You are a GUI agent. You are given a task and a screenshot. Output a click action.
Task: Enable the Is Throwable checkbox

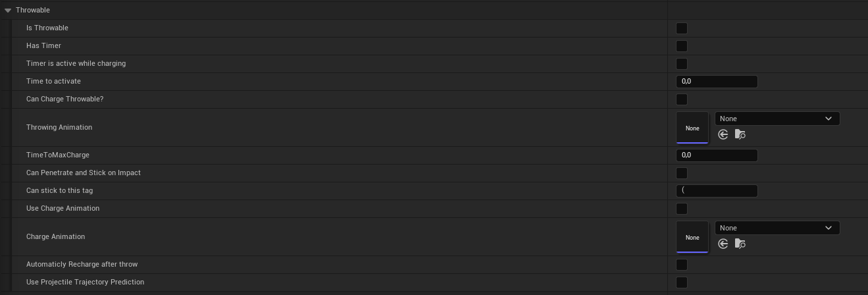pyautogui.click(x=682, y=28)
